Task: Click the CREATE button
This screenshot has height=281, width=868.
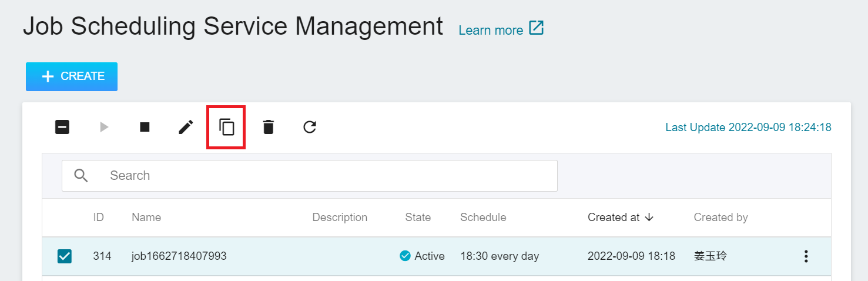Action: pos(72,76)
